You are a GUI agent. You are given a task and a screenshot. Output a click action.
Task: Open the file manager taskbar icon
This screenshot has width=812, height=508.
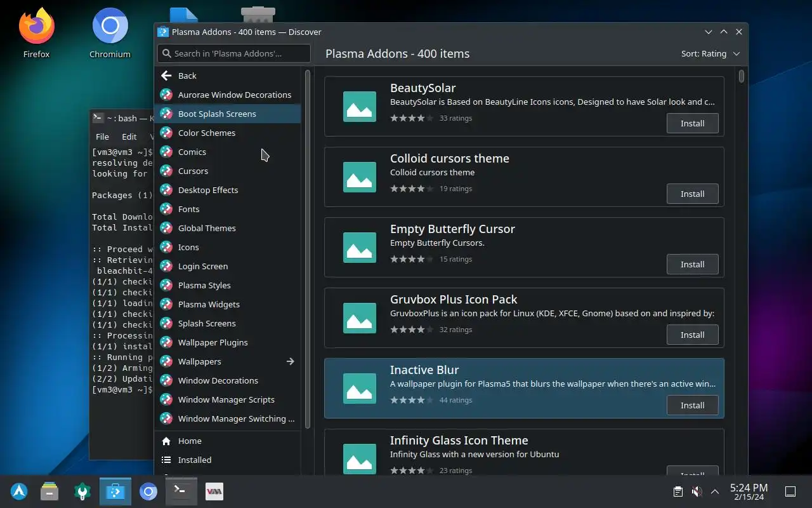point(49,491)
